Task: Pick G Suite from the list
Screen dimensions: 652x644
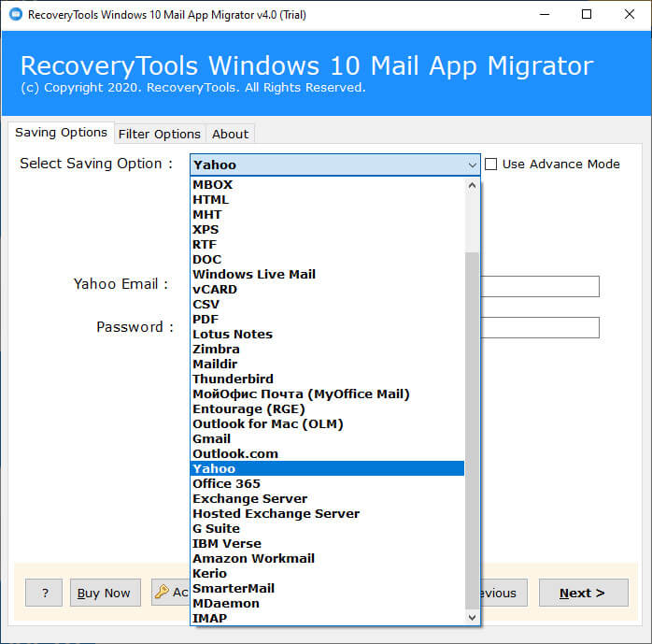Action: (x=327, y=529)
